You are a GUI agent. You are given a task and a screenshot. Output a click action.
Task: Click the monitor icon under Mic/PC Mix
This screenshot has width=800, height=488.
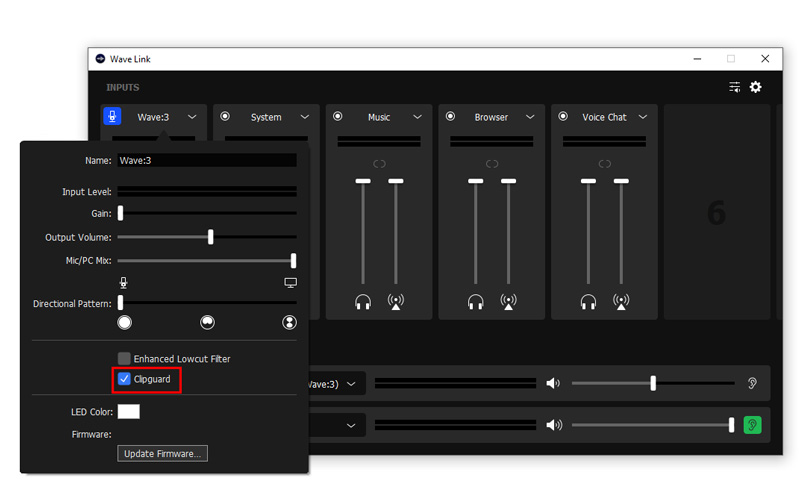point(290,283)
